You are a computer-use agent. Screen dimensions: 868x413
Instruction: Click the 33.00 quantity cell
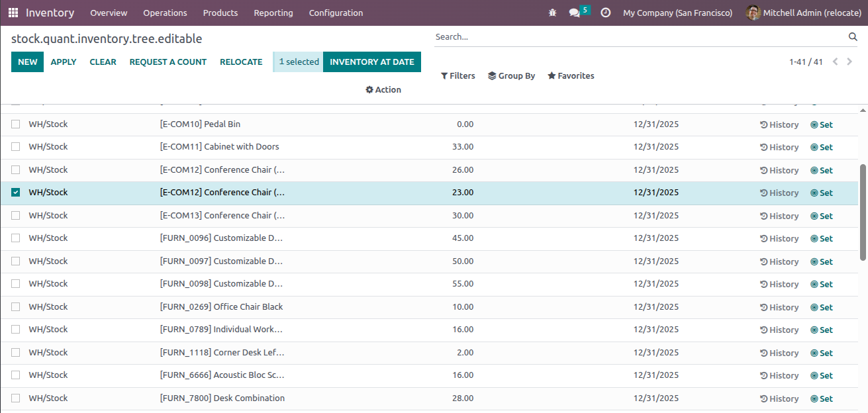point(463,146)
